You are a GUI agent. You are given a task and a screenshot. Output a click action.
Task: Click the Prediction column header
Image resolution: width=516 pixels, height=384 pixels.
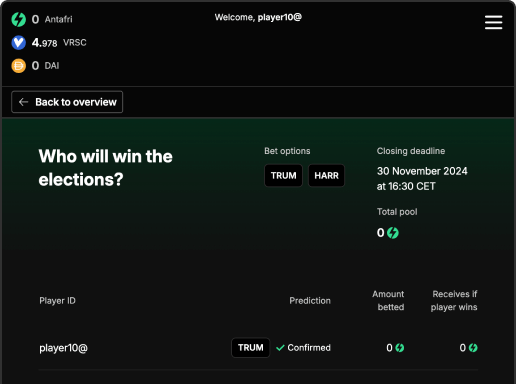[310, 301]
